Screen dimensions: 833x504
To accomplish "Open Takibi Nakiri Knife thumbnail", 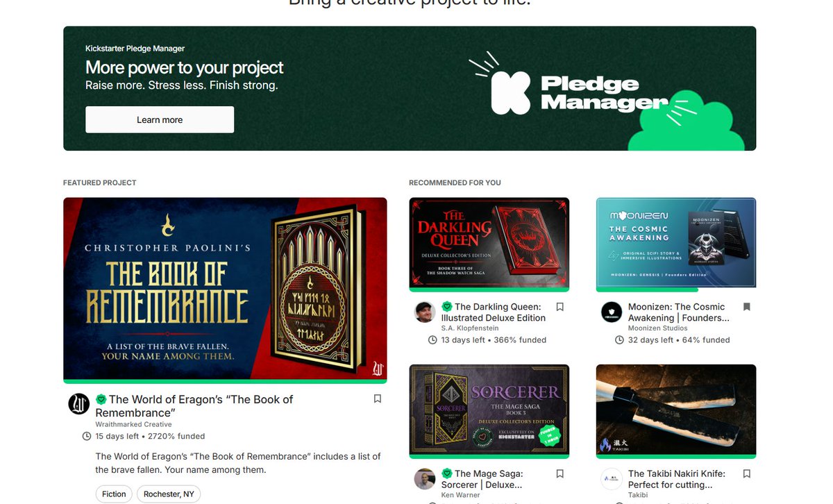I will (x=676, y=410).
